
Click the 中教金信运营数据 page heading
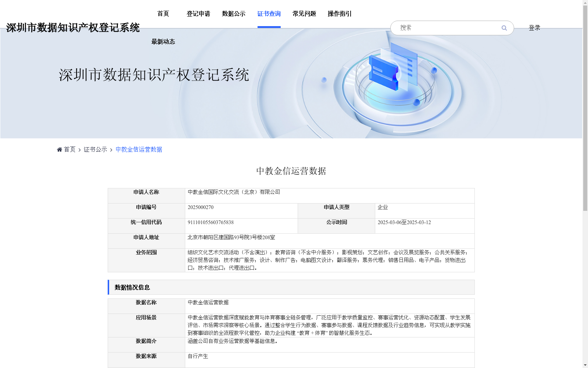click(291, 171)
